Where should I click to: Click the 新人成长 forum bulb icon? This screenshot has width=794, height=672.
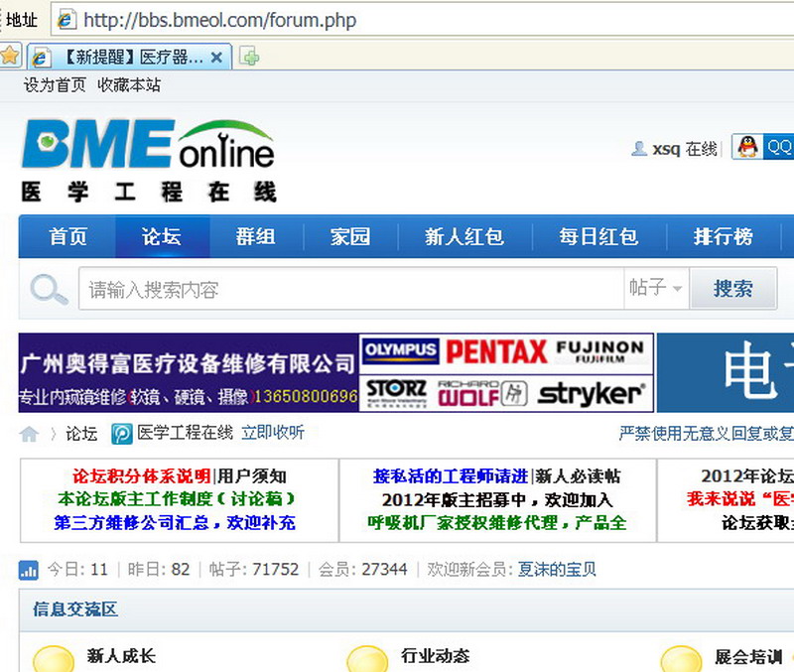point(53,659)
